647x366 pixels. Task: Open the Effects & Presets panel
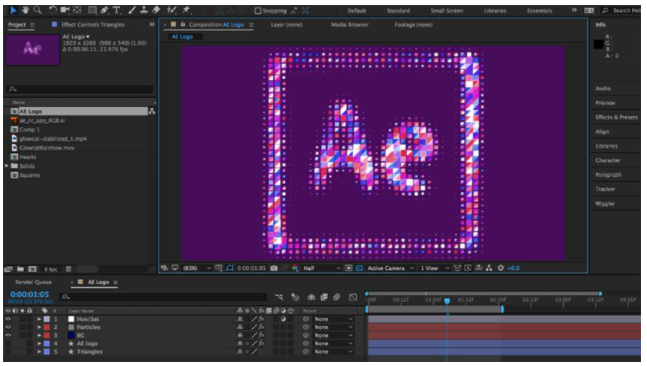pos(616,117)
